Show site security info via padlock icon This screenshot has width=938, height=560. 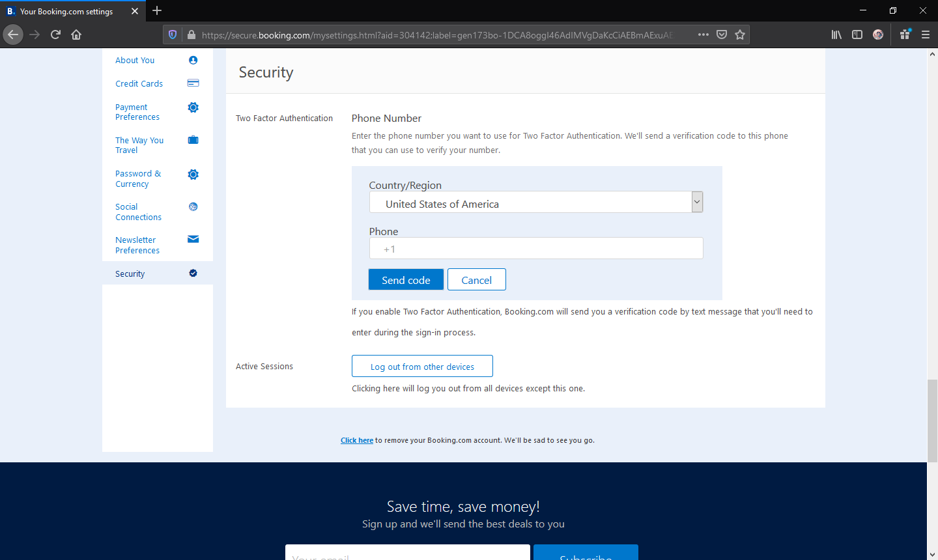191,35
